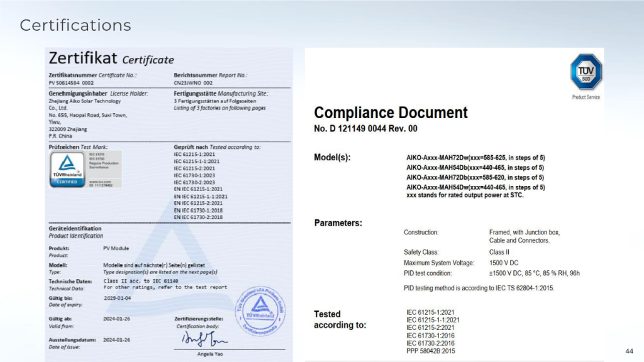Click the 'Parameters:' heading
Screen dimensions: 644x362
(x=338, y=223)
